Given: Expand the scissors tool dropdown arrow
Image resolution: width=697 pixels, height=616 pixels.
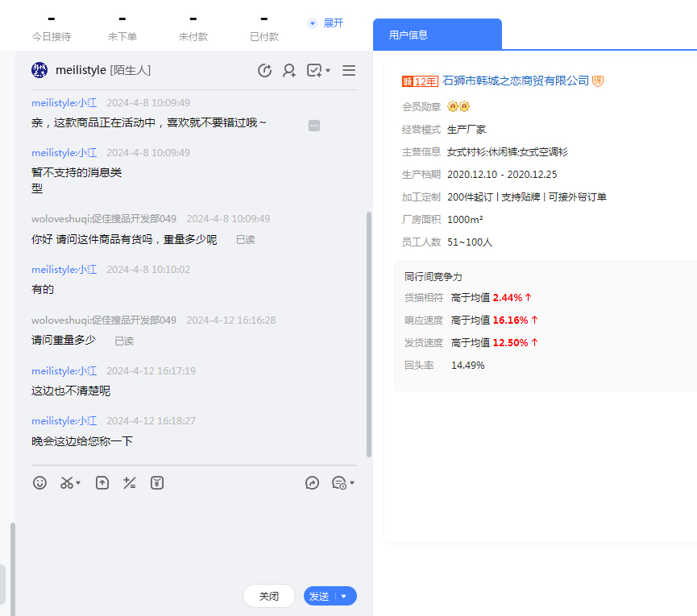Looking at the screenshot, I should click(x=79, y=484).
